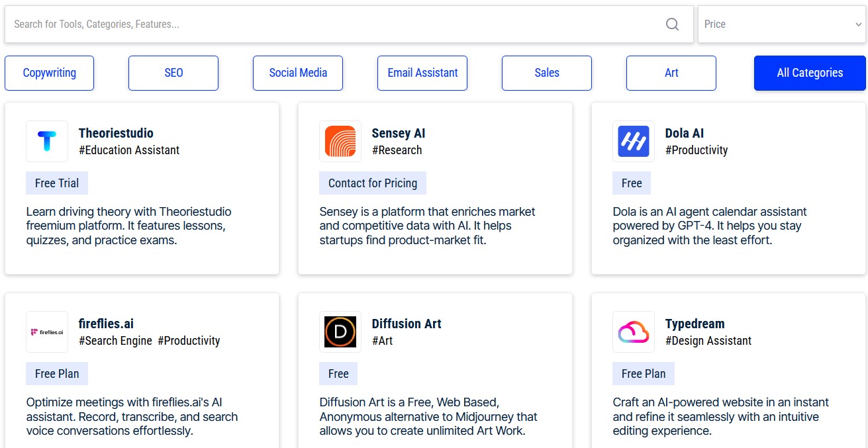Select Dola AI's #Productivity tag
This screenshot has width=868, height=448.
[697, 150]
